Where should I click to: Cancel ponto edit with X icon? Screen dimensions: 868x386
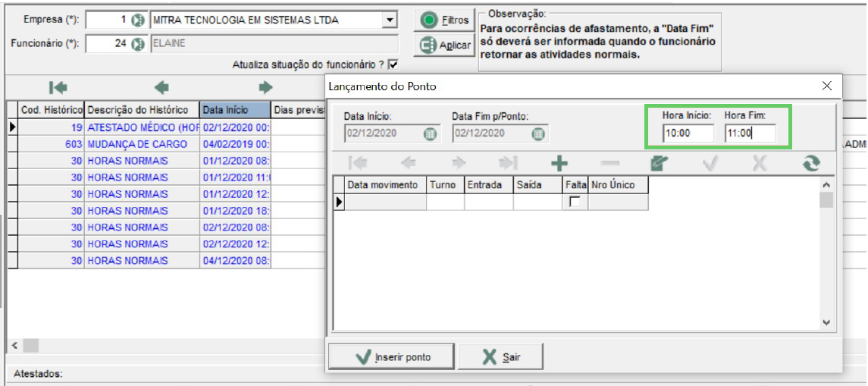(x=760, y=163)
